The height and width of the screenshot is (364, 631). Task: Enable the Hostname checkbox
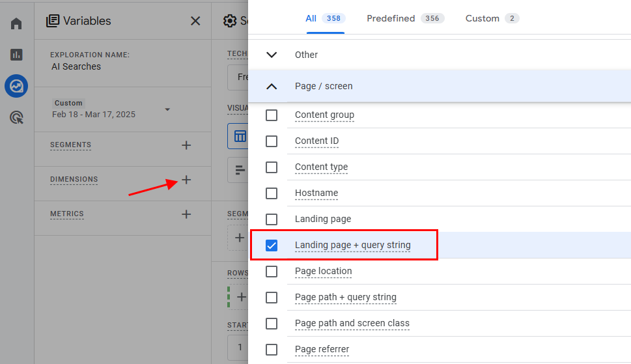pos(272,193)
